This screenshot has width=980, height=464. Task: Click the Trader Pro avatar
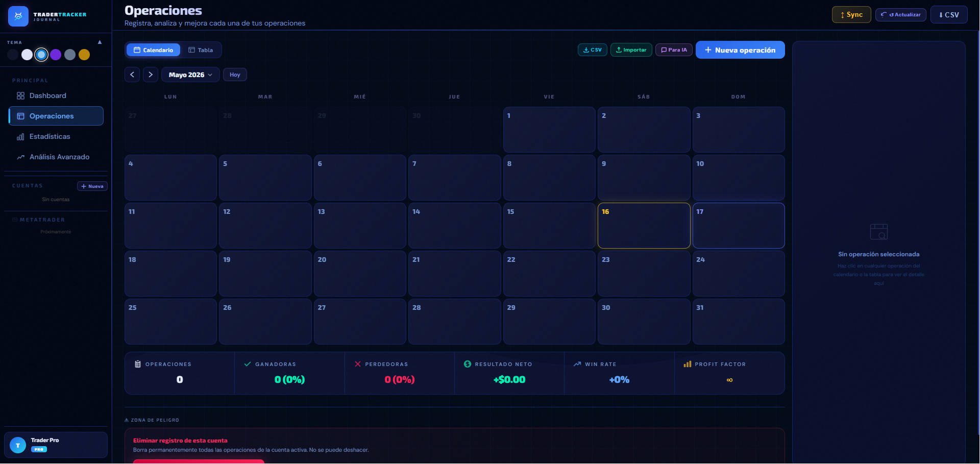(x=18, y=445)
